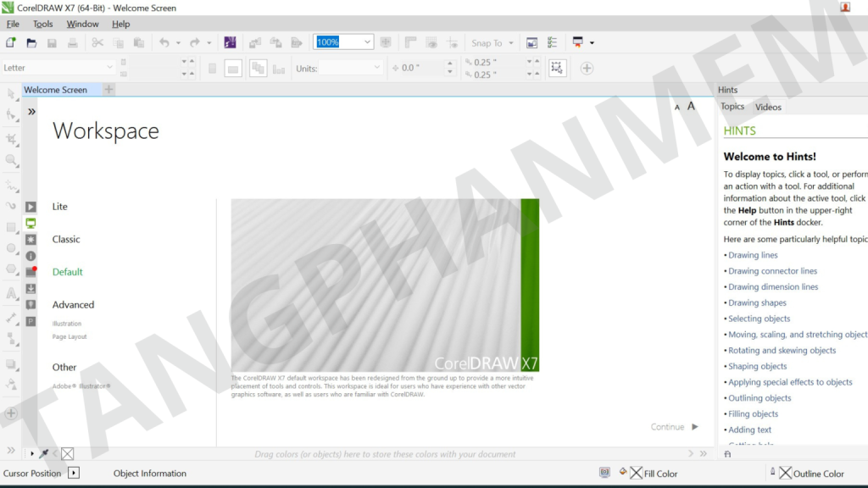
Task: Open the Drawing connector lines hint link
Action: click(x=772, y=271)
